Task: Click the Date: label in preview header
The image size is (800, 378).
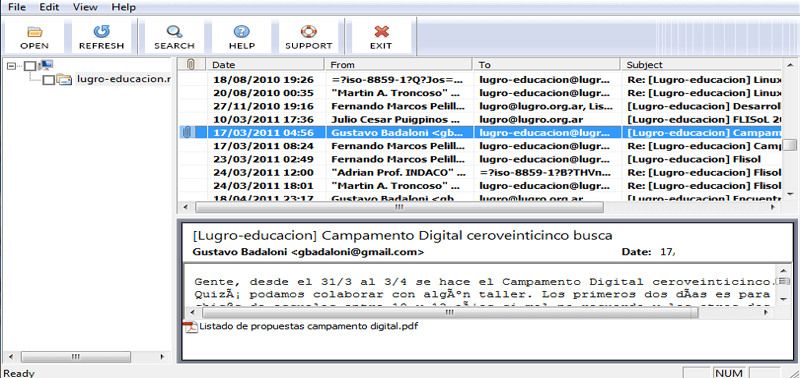Action: (x=636, y=252)
